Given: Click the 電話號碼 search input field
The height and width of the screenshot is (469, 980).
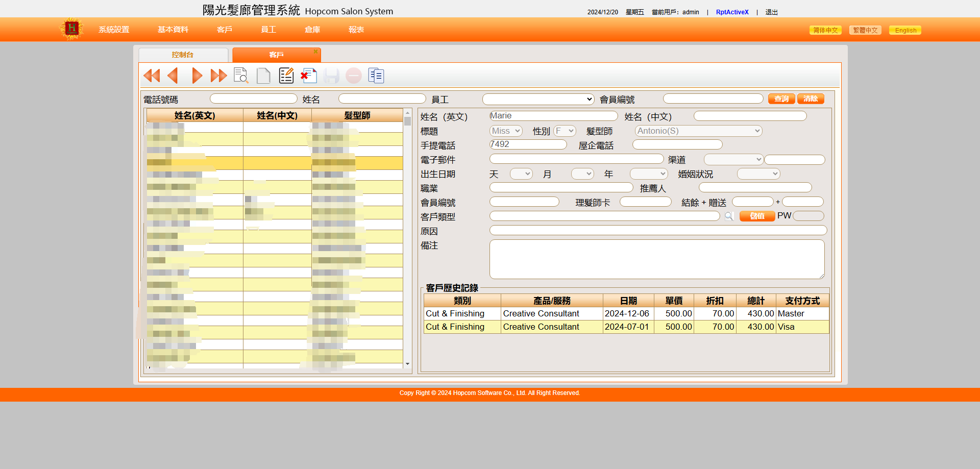Looking at the screenshot, I should pyautogui.click(x=253, y=99).
